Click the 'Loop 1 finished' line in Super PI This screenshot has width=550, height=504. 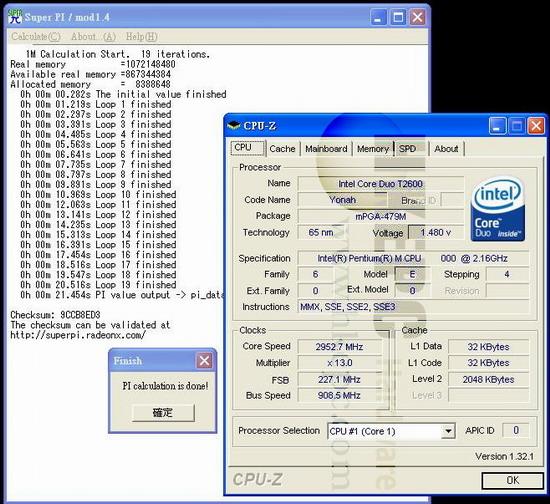click(x=96, y=104)
